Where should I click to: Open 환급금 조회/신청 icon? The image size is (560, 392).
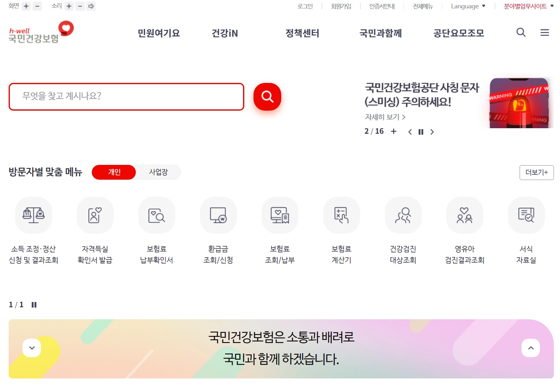point(218,215)
